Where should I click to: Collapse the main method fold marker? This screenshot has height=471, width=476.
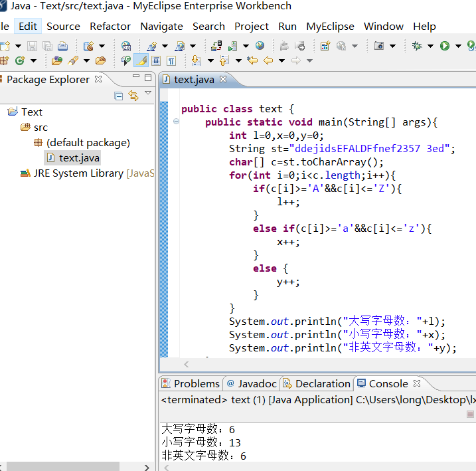[x=176, y=122]
